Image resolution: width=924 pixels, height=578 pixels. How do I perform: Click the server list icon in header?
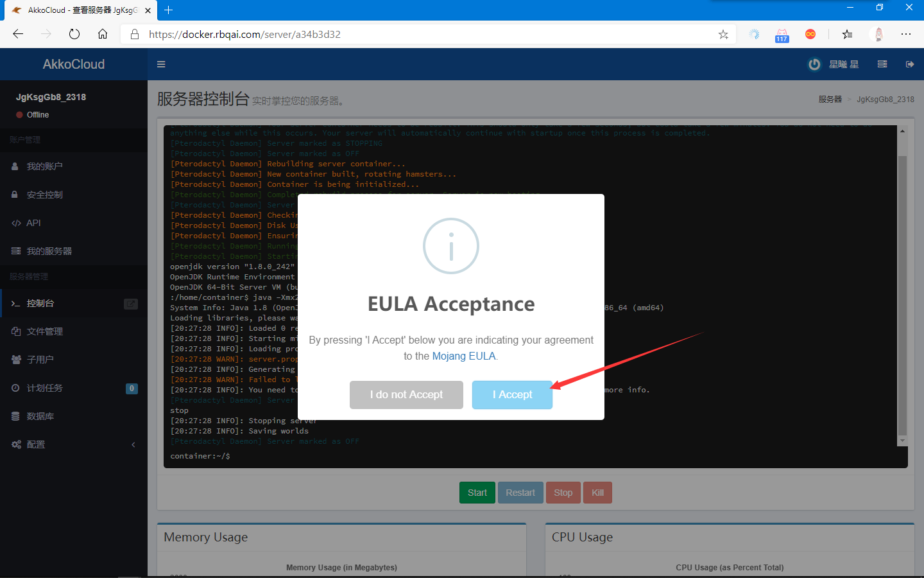point(882,64)
